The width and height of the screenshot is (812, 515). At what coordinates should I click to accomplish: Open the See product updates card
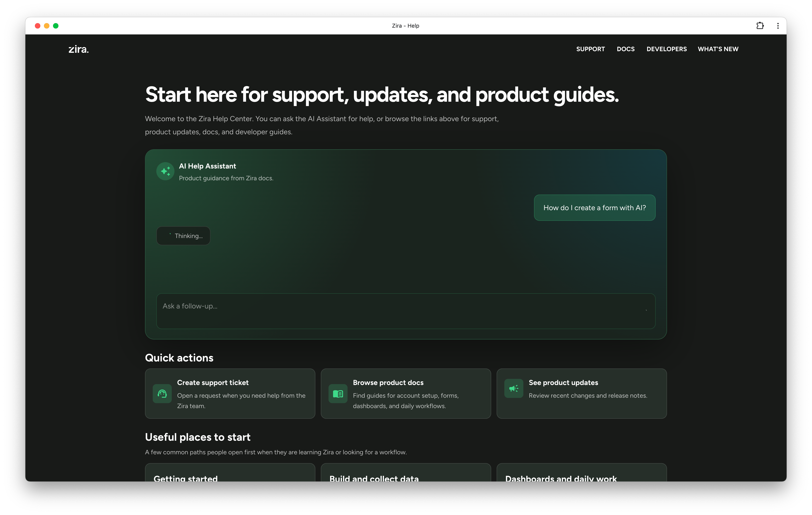[581, 393]
